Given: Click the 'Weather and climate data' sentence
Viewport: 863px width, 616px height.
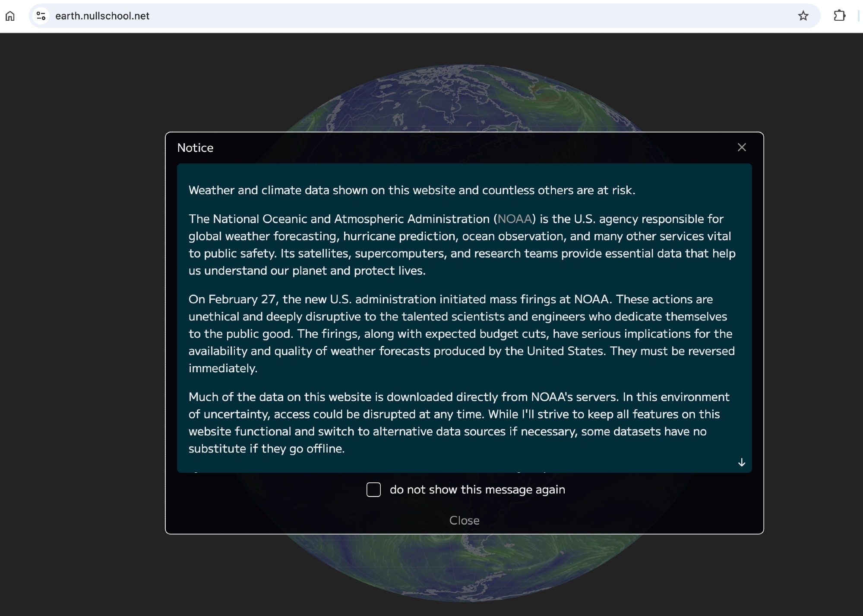Looking at the screenshot, I should tap(411, 190).
